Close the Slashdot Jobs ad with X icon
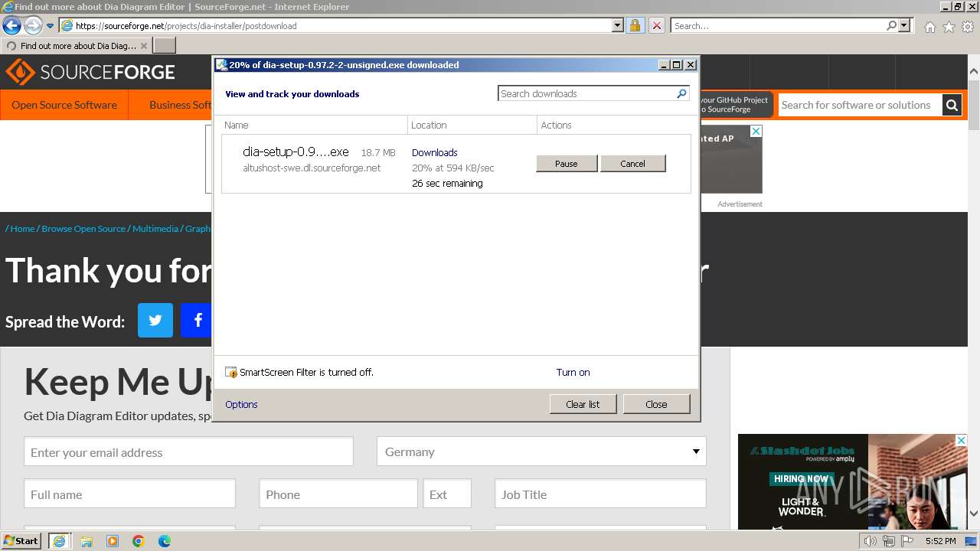This screenshot has height=551, width=980. 961,441
